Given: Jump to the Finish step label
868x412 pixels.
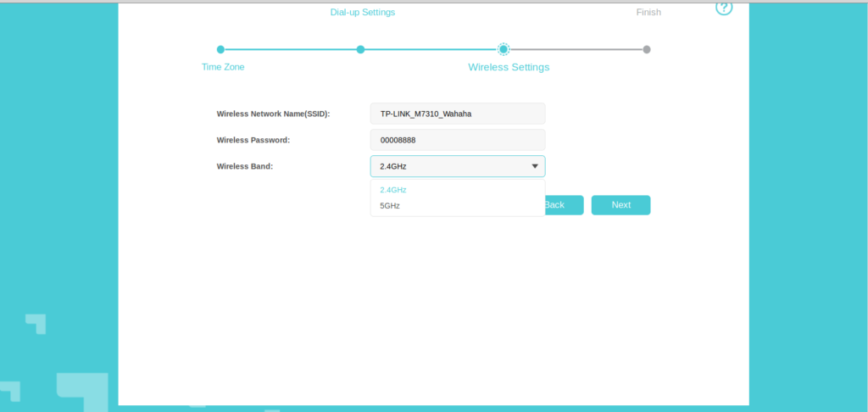Looking at the screenshot, I should point(648,12).
